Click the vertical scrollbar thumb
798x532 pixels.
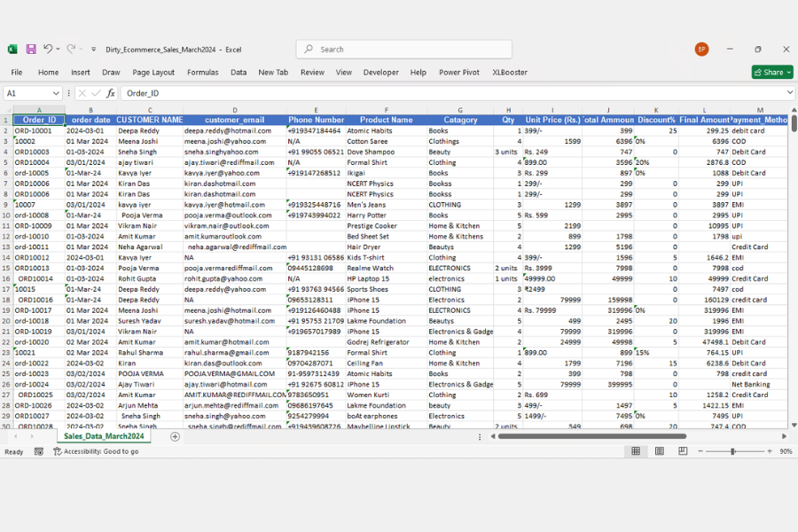click(794, 123)
